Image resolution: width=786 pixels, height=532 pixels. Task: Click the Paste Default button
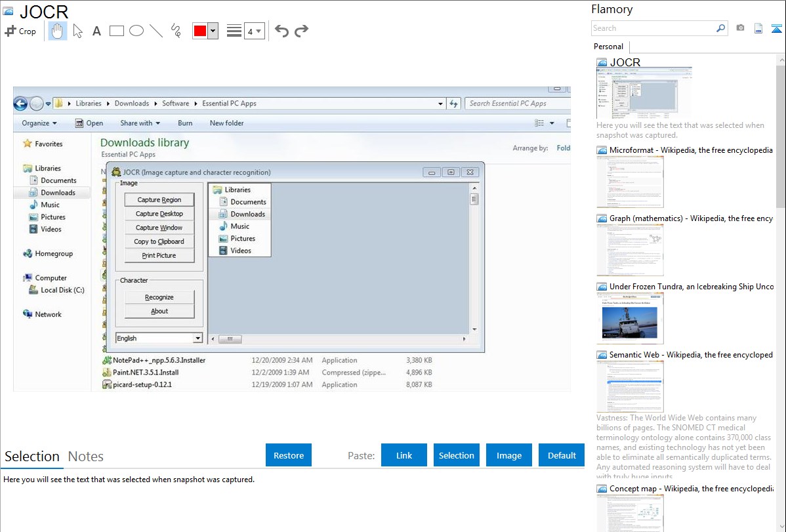tap(562, 455)
